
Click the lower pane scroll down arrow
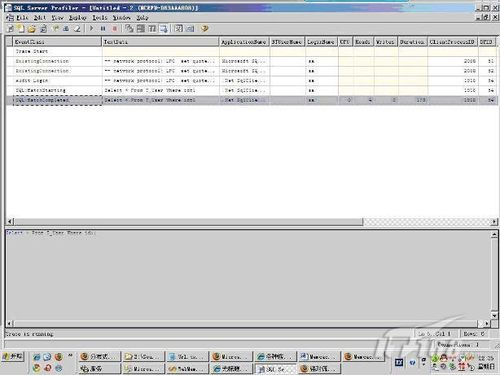point(494,315)
